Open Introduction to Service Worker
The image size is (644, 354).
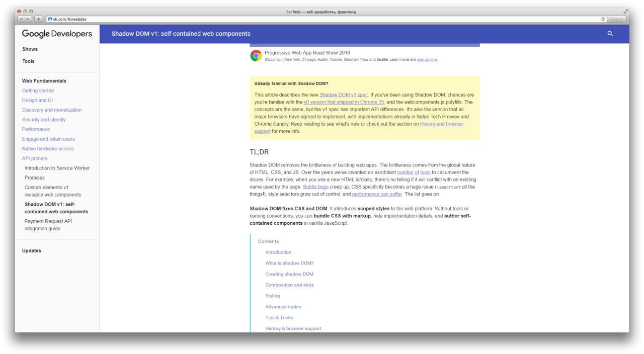tap(57, 168)
